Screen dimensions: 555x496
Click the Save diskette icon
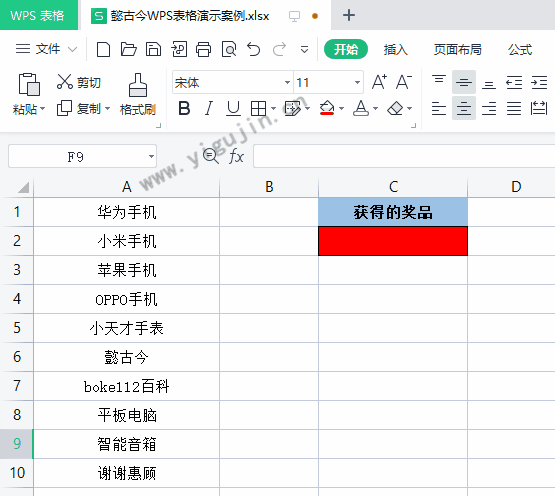tap(153, 49)
